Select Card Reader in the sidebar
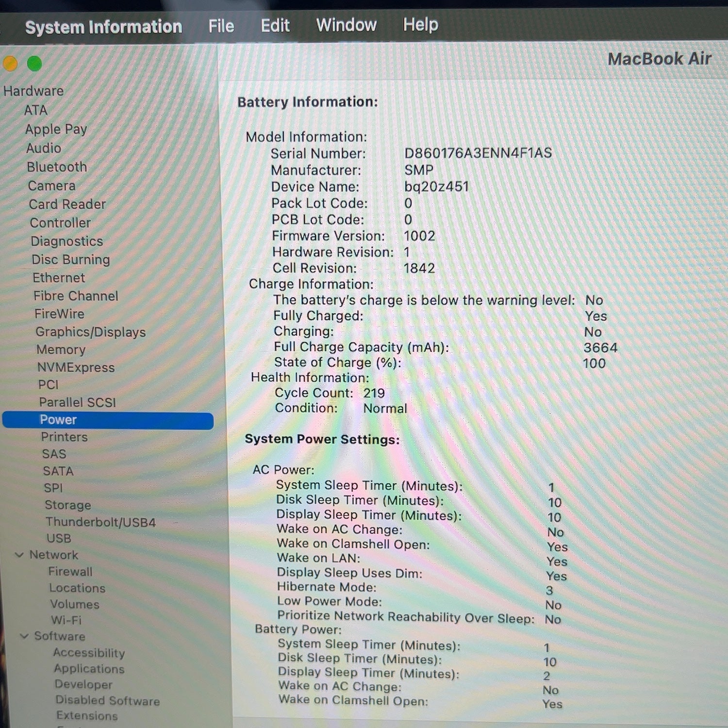The width and height of the screenshot is (728, 728). [67, 204]
